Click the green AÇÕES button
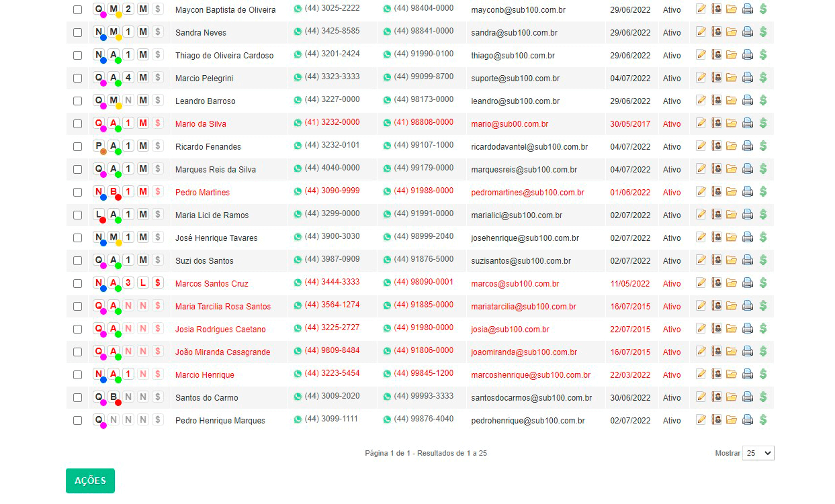 [x=90, y=481]
